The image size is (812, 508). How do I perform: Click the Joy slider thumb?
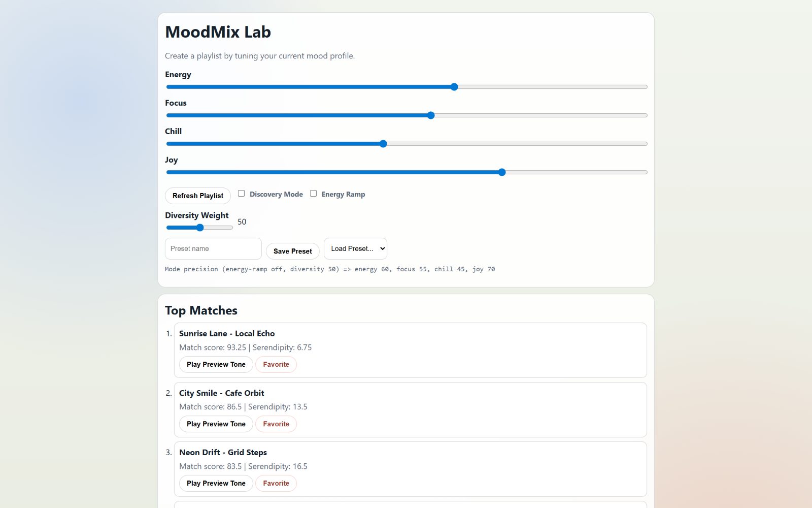click(502, 172)
